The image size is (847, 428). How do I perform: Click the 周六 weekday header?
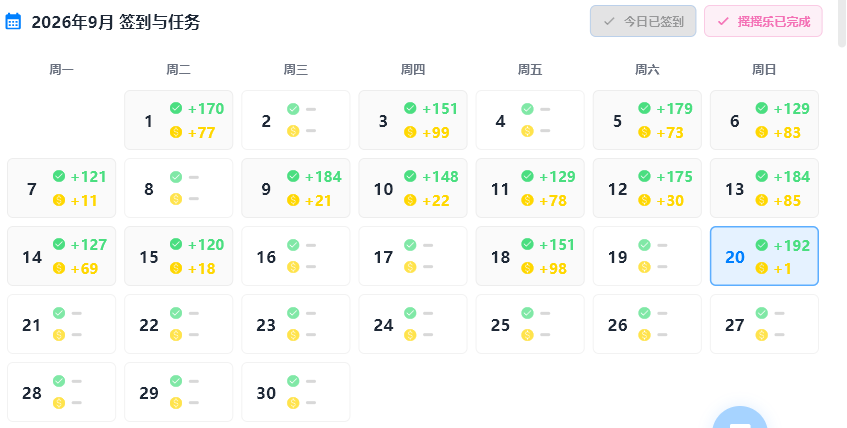click(647, 69)
